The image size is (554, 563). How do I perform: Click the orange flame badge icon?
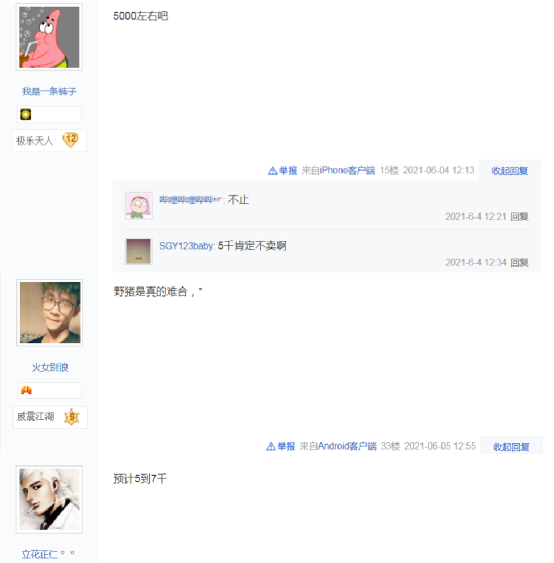[26, 390]
